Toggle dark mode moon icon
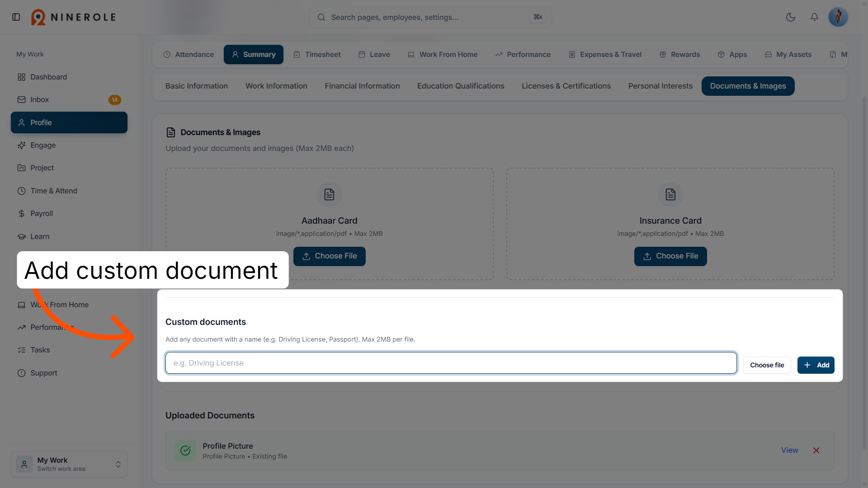 [x=791, y=17]
